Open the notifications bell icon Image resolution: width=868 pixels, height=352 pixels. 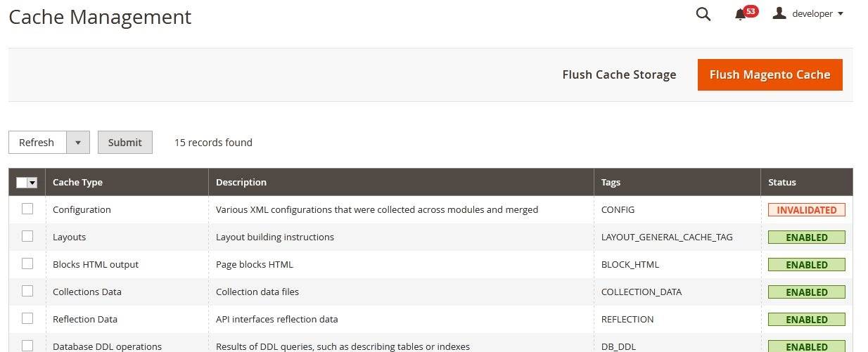coord(739,15)
